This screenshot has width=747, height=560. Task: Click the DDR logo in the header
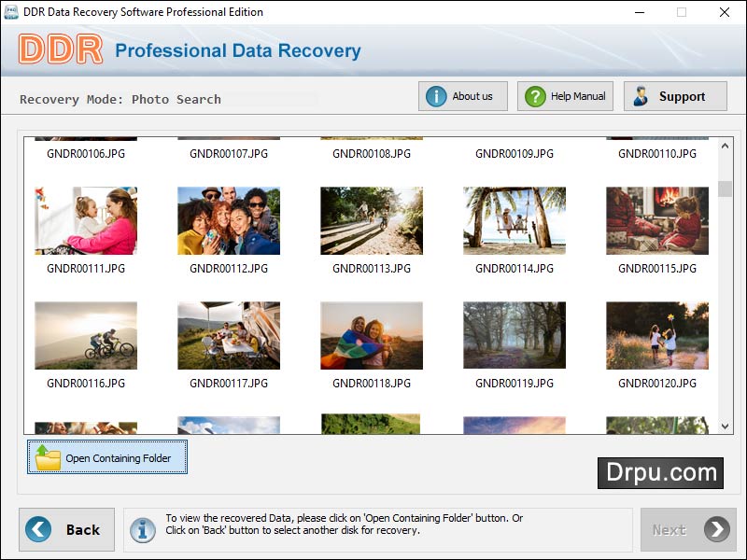tap(61, 49)
